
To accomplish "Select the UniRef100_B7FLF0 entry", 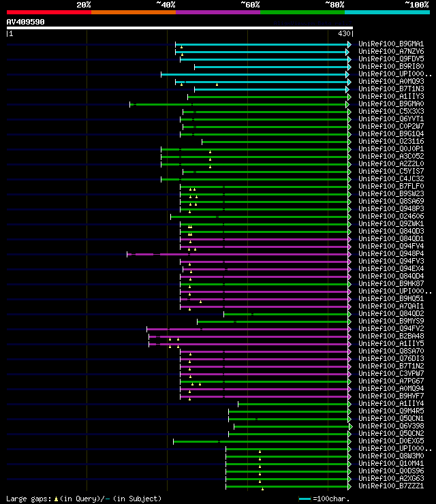I will (391, 187).
